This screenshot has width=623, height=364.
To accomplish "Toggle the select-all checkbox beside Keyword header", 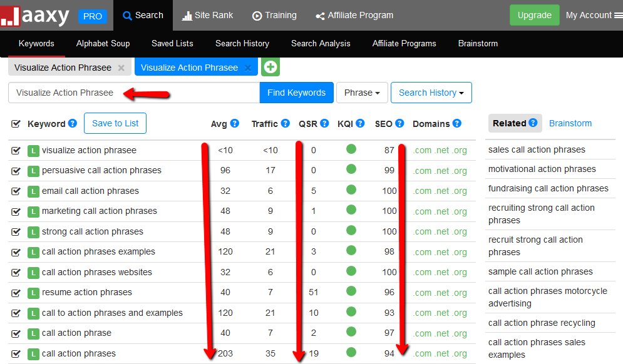I will click(x=16, y=124).
